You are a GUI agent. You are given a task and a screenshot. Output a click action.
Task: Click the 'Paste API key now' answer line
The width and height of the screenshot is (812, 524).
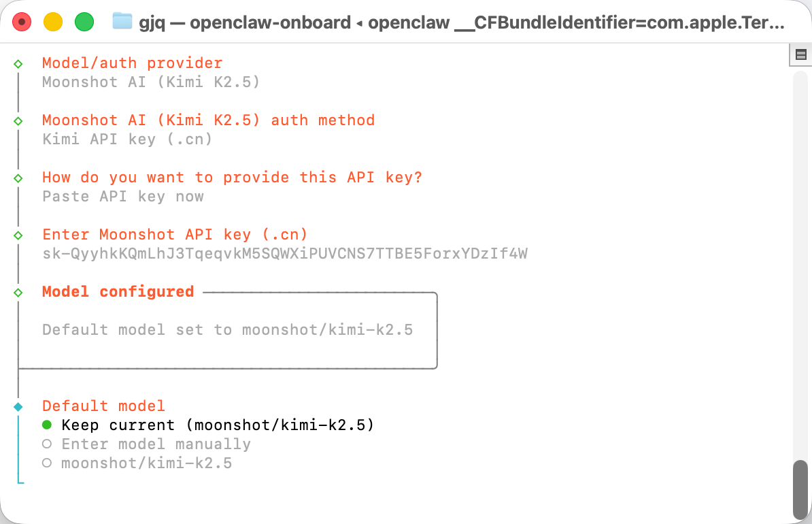122,197
